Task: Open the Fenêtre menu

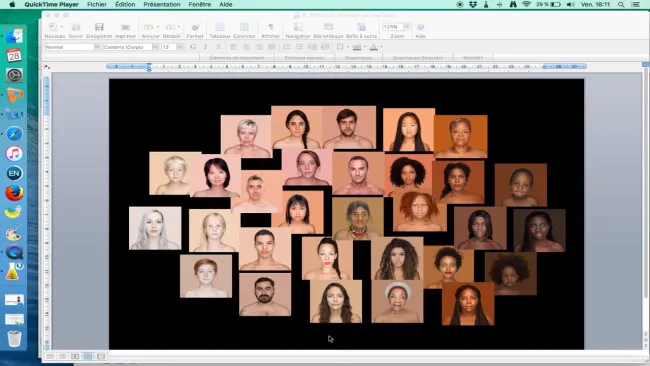Action: (x=200, y=5)
